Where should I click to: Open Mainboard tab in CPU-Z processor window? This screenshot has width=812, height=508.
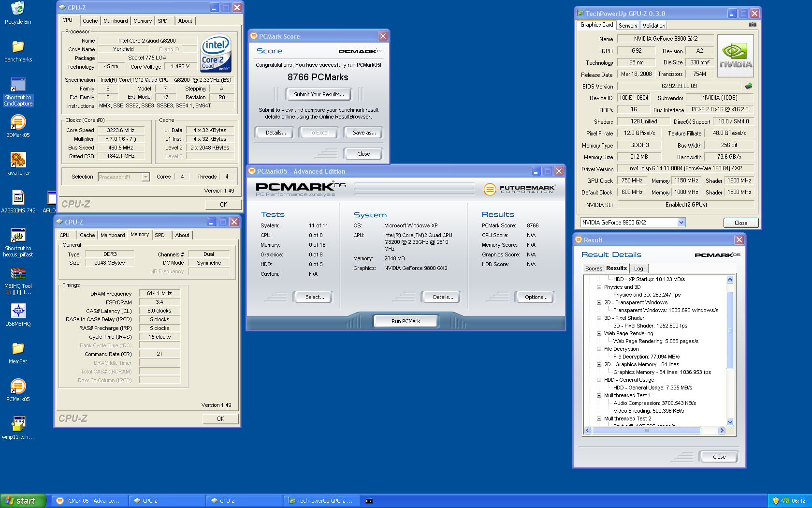[116, 21]
